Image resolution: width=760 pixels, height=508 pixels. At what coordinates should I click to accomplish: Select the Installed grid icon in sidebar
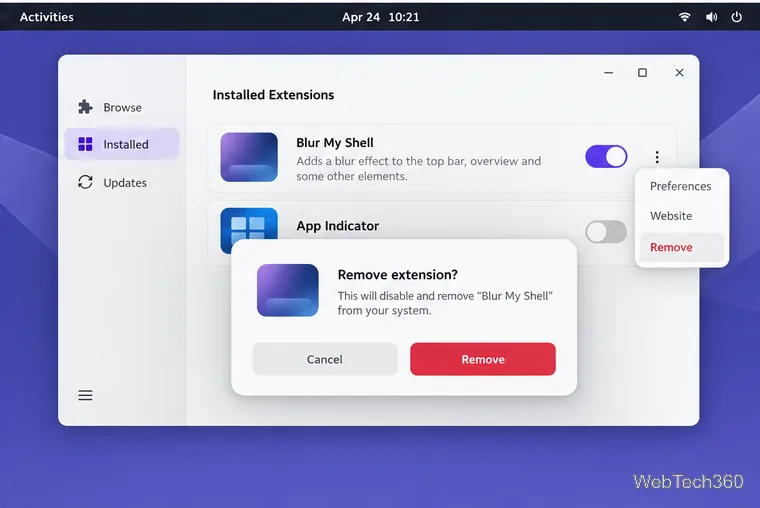[85, 144]
